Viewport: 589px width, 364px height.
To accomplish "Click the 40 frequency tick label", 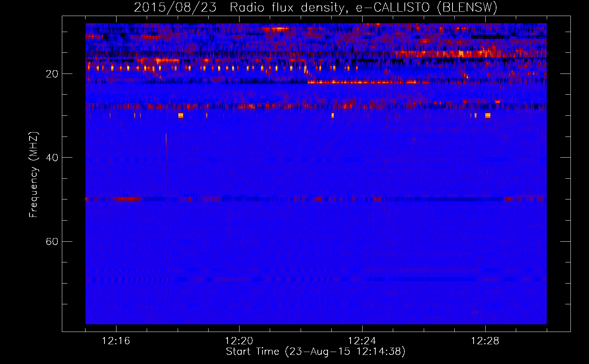I will pyautogui.click(x=52, y=158).
